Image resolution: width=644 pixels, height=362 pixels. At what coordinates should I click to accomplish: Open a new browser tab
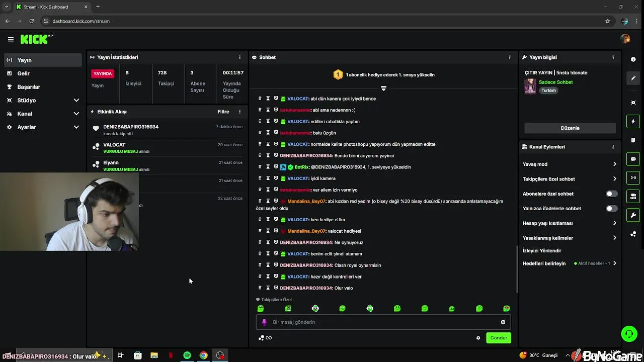click(98, 7)
